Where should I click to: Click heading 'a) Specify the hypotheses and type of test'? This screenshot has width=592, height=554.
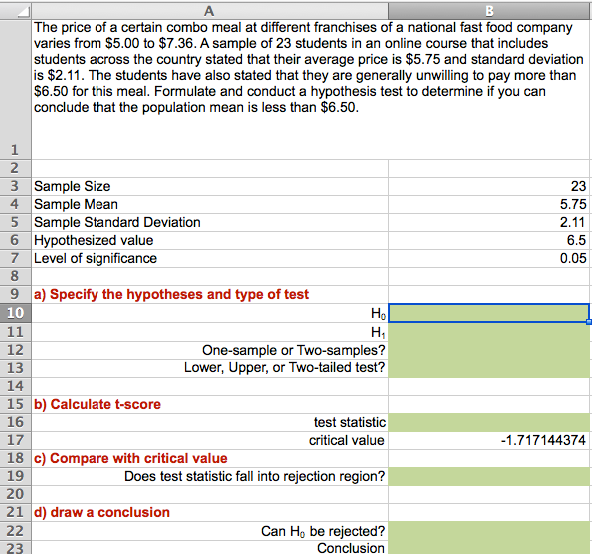pos(171,295)
